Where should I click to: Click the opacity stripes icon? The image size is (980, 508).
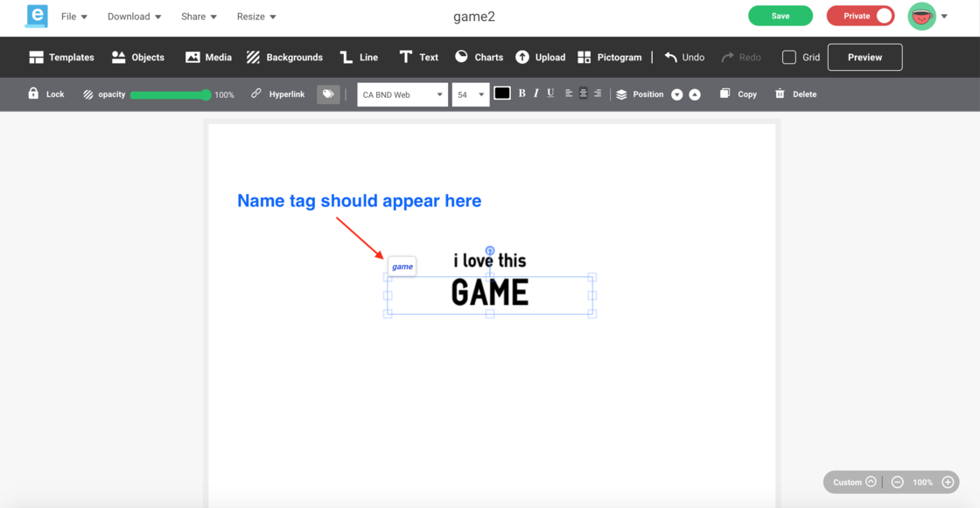coord(88,94)
